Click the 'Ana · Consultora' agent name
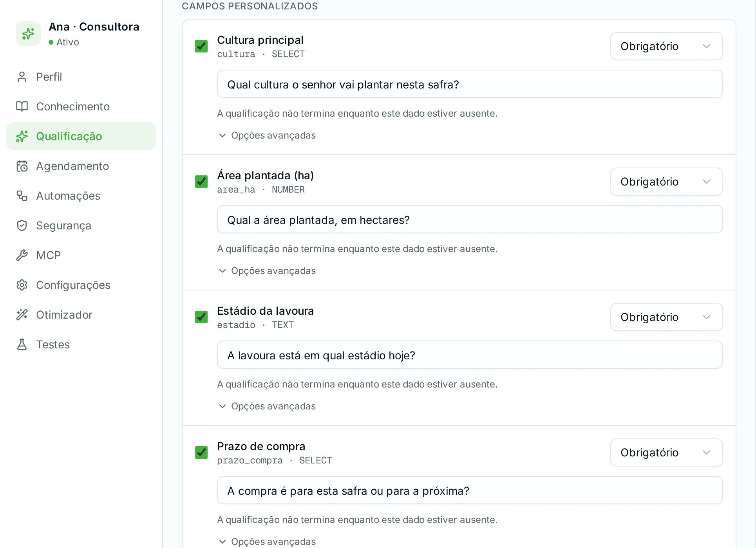756x548 pixels. point(94,27)
